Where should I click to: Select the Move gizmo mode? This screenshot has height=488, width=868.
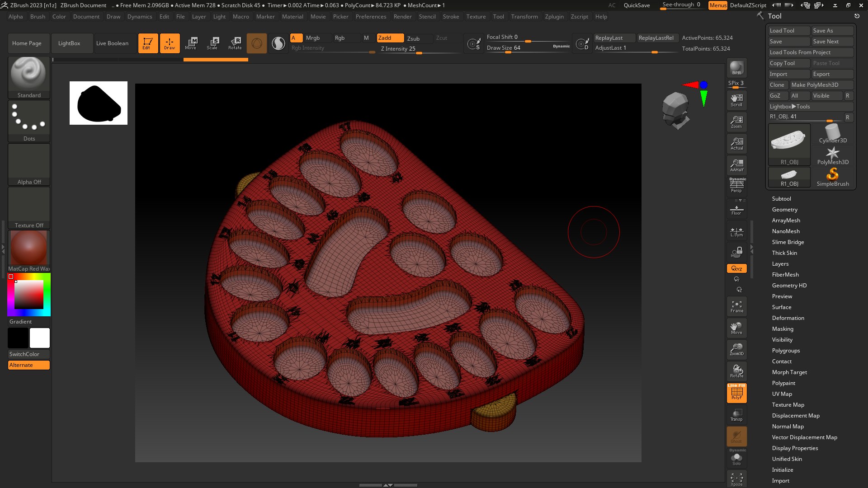coord(191,43)
